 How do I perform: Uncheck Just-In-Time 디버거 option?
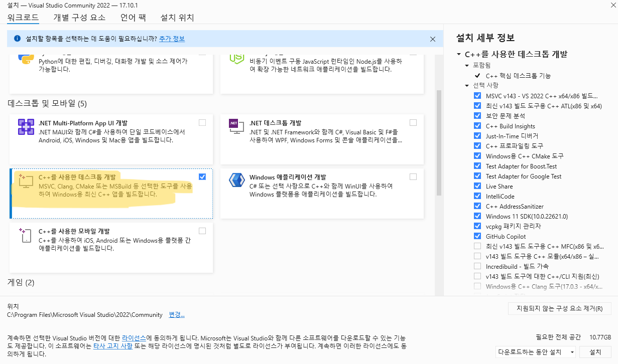click(x=477, y=136)
